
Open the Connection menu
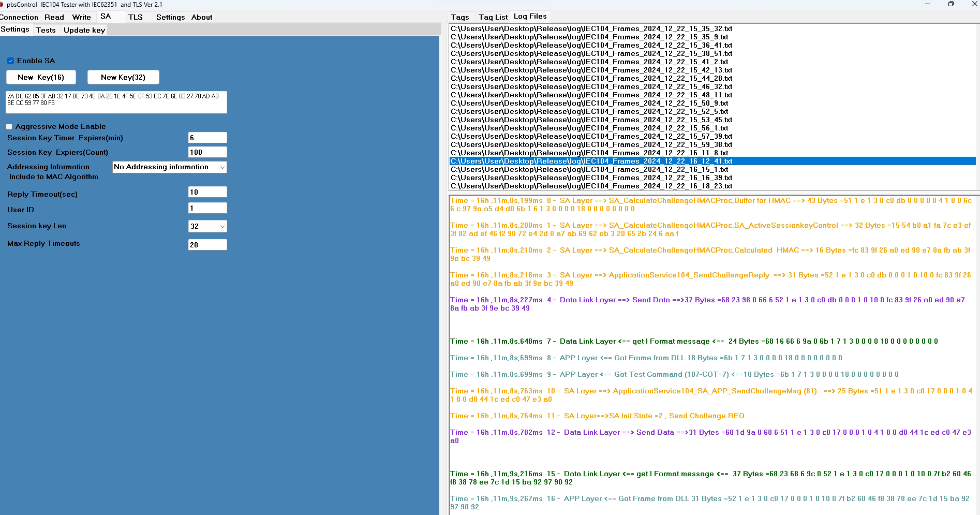19,17
